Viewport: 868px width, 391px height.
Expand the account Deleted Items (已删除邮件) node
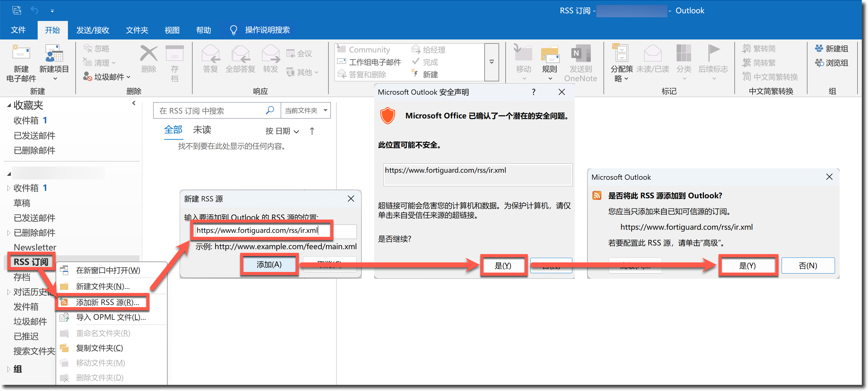coord(9,233)
